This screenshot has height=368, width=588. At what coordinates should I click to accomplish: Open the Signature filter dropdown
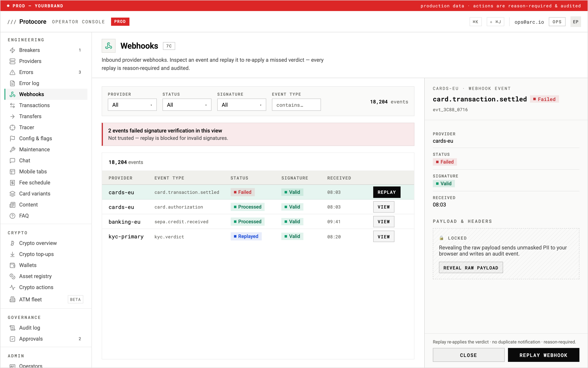[x=242, y=105]
